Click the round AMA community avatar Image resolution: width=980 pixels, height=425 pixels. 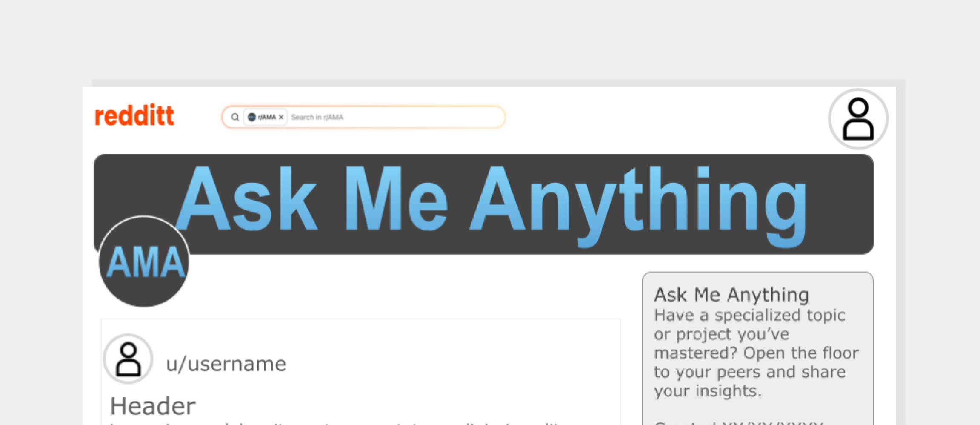click(144, 262)
